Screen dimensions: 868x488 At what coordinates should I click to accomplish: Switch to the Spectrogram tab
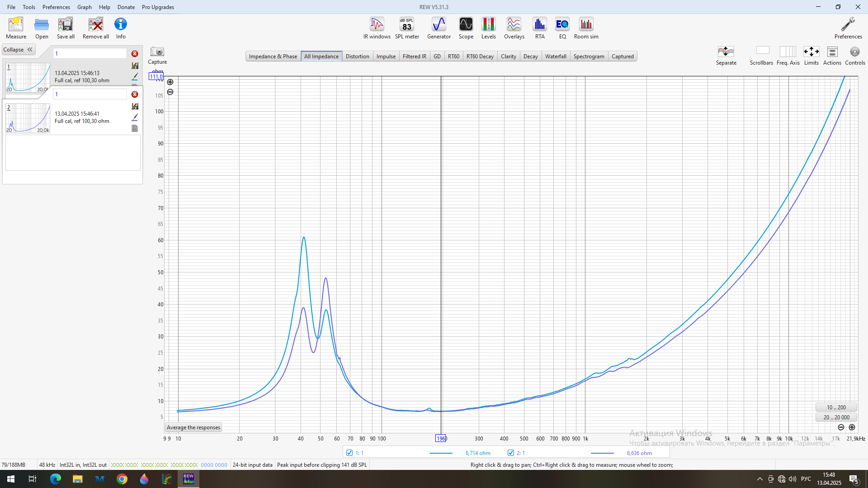point(589,56)
